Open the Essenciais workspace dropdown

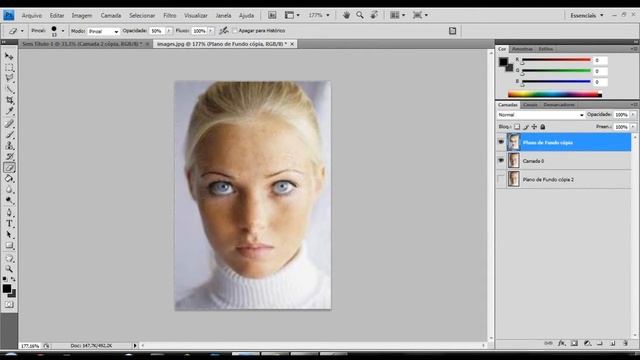pos(587,15)
